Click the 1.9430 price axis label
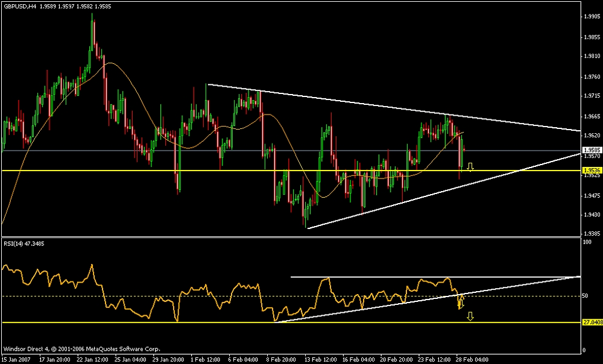The image size is (603, 364). coord(592,215)
